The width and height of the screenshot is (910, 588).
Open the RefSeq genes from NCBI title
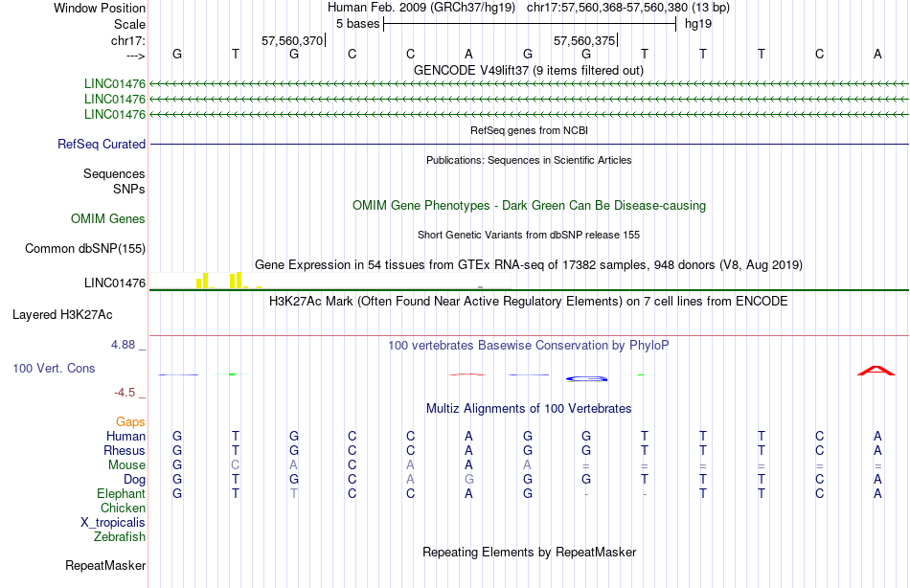530,130
